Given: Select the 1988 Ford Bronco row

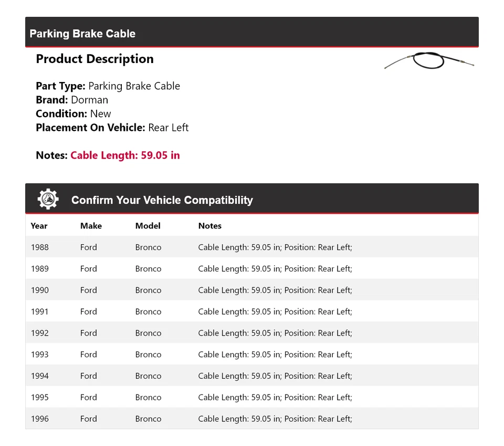Looking at the screenshot, I should [251, 247].
